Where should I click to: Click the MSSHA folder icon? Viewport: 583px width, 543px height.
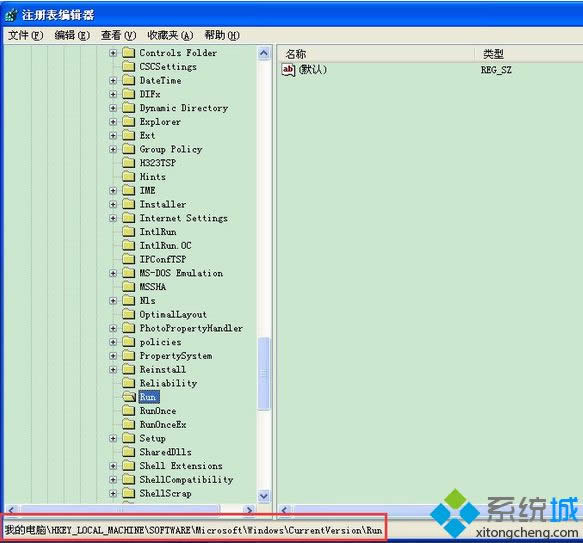(129, 287)
